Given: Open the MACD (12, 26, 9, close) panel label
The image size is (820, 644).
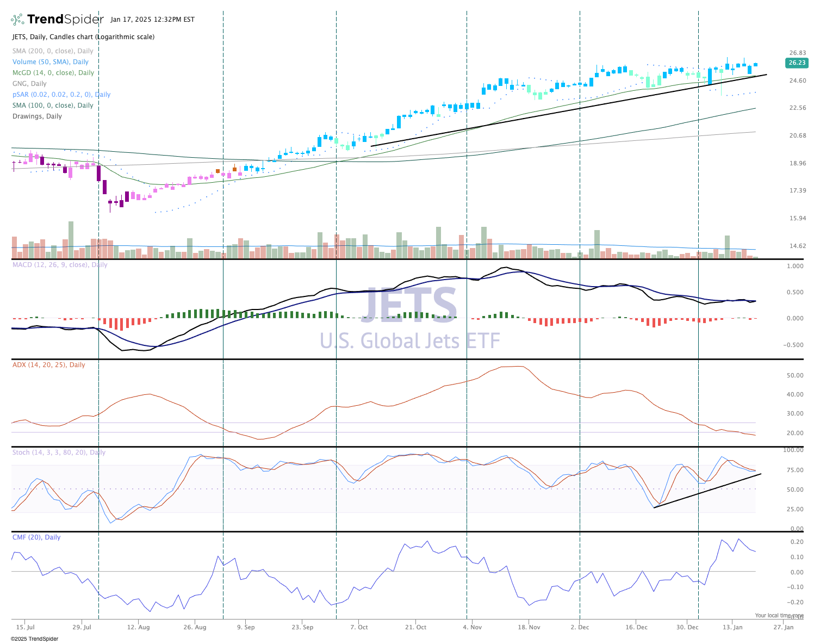Looking at the screenshot, I should coord(60,265).
